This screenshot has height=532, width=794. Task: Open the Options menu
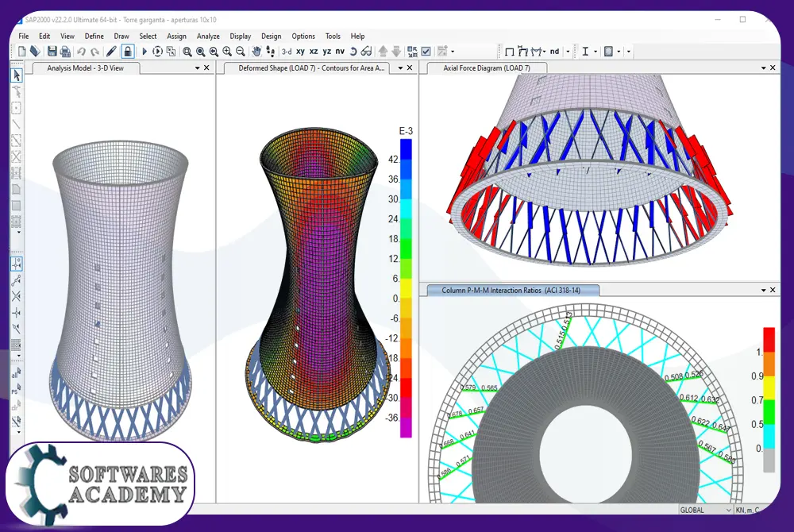pos(303,36)
